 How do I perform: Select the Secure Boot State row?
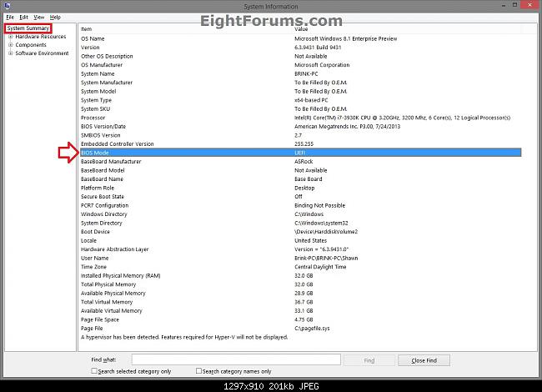(300, 197)
